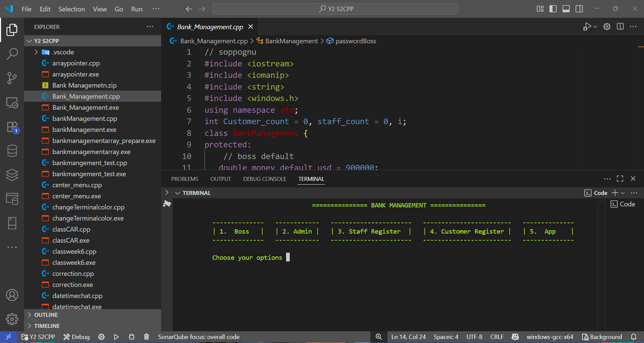Image resolution: width=644 pixels, height=343 pixels.
Task: Switch to the OUTPUT tab
Action: point(221,179)
